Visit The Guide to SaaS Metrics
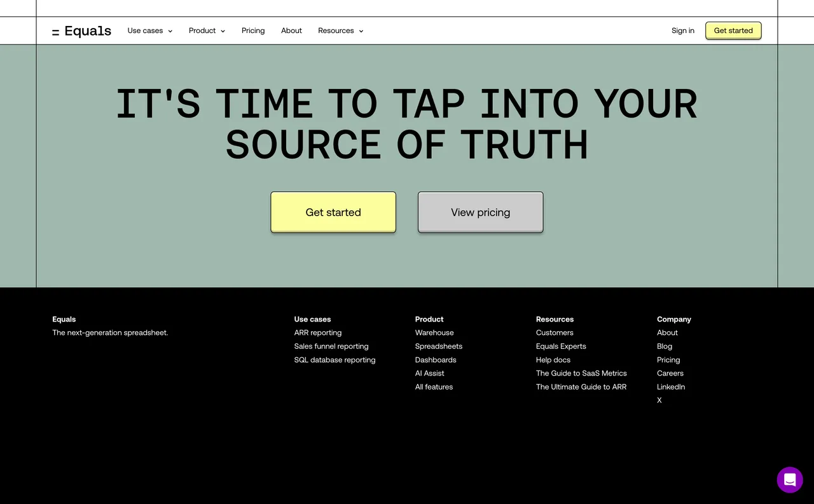The image size is (814, 504). [581, 373]
